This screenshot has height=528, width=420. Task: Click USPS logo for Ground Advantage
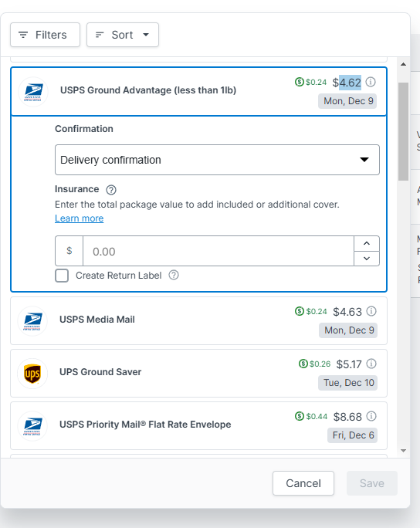(33, 92)
